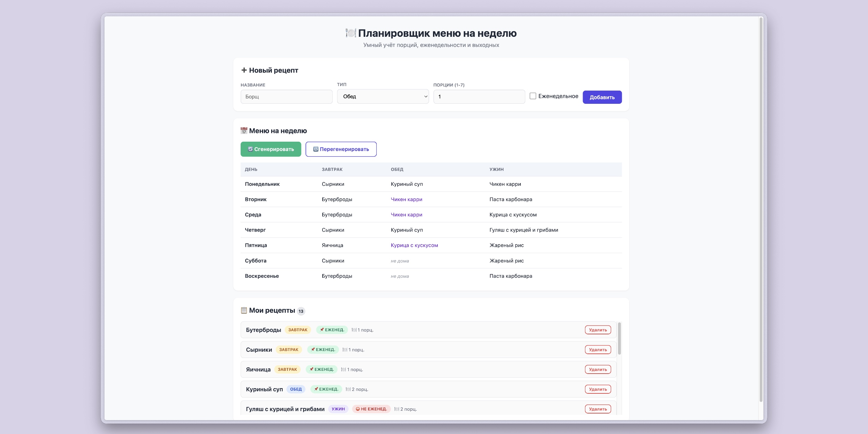Enable the Еженедельное checkbox
868x434 pixels.
pos(533,96)
